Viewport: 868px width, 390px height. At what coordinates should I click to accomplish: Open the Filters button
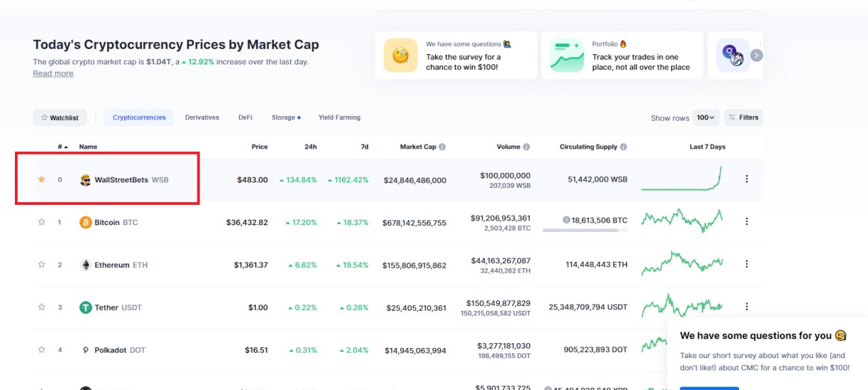[x=743, y=117]
